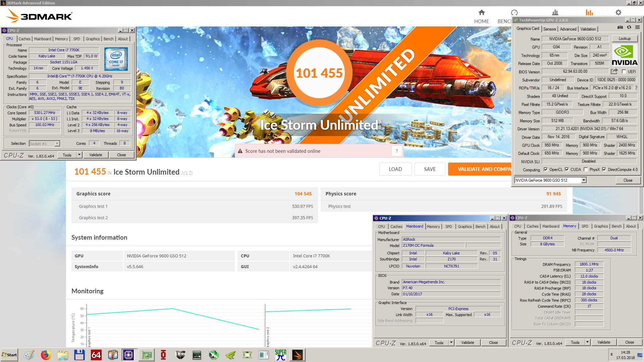Click Validate in top-left CPU-Z window
The image size is (644, 362).
(96, 155)
